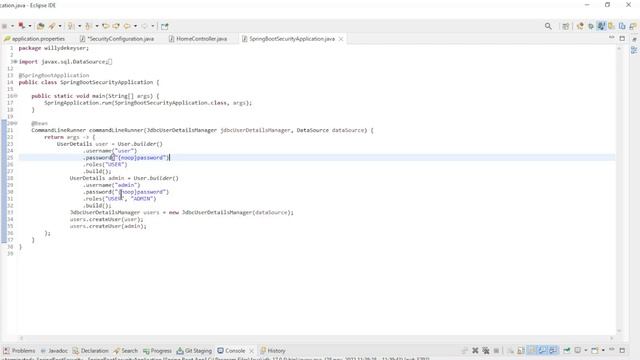Select the Console view tab
640x360 pixels.
(x=231, y=351)
